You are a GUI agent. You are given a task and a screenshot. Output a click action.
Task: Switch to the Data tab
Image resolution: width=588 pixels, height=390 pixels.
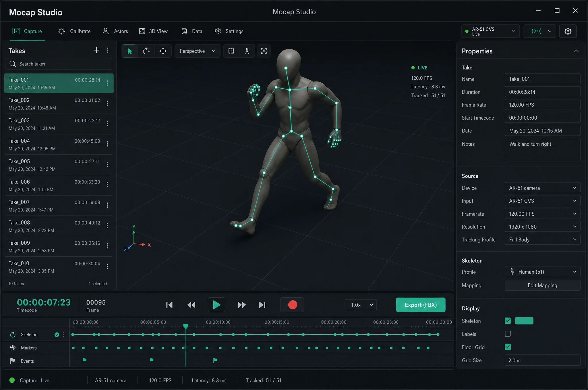tap(192, 31)
